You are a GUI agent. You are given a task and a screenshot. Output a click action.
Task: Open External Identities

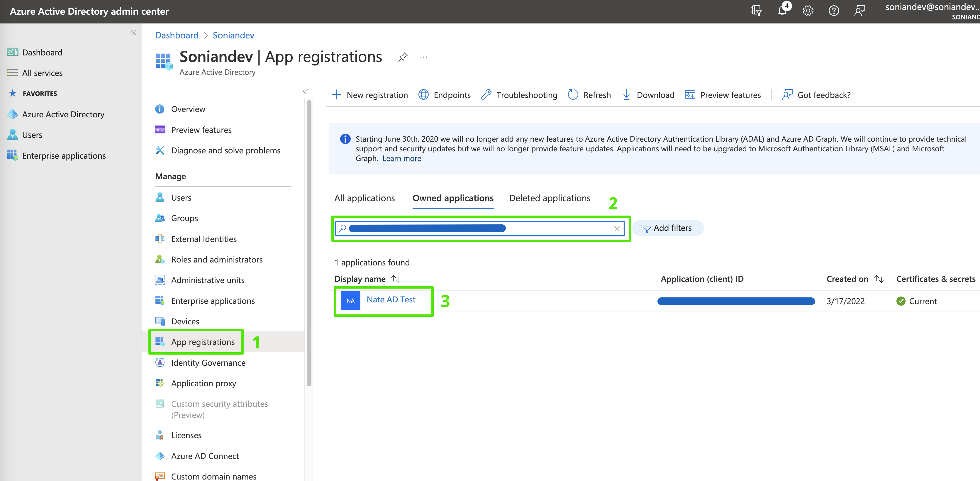pyautogui.click(x=196, y=239)
